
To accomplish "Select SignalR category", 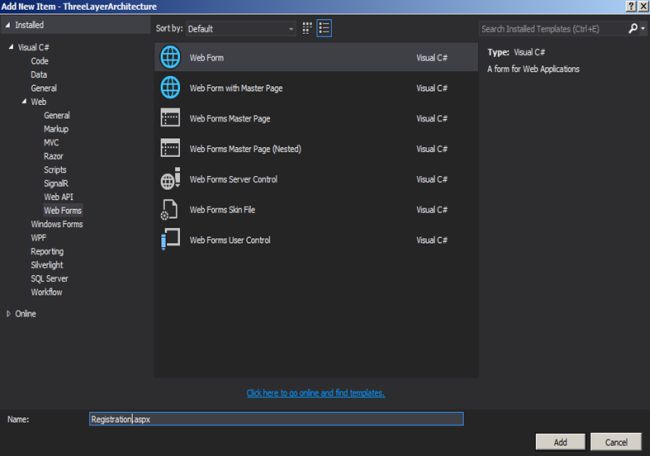I will [56, 183].
